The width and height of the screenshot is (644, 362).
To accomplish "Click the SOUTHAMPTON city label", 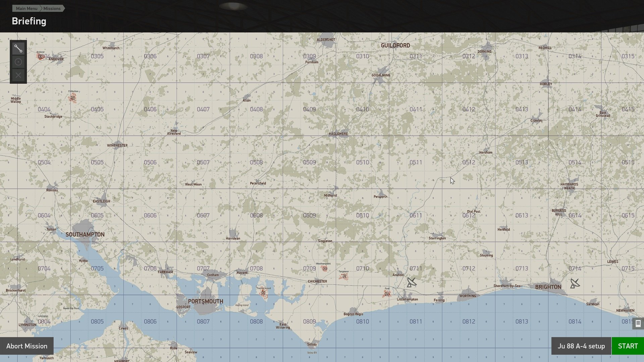I will click(x=85, y=235).
